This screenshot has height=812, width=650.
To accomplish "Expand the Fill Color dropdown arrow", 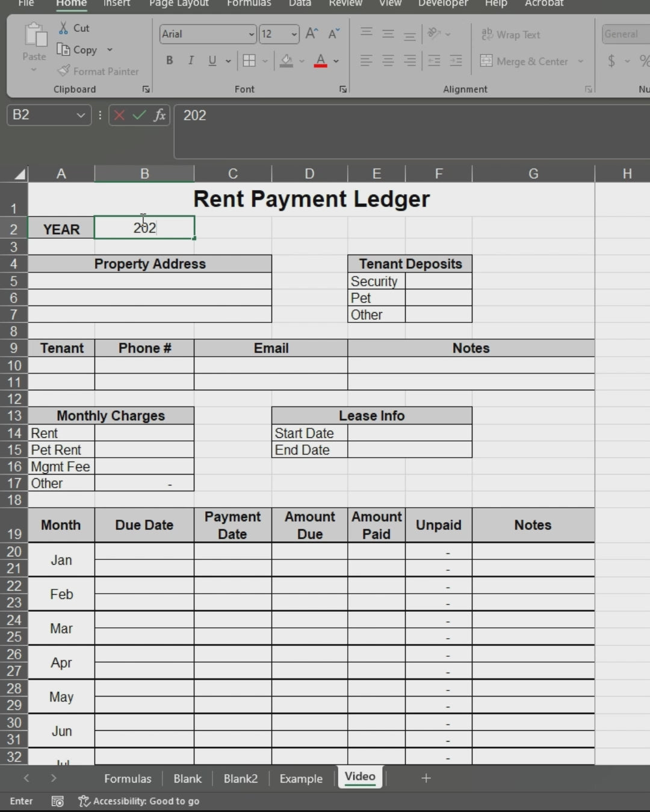I will (x=302, y=61).
